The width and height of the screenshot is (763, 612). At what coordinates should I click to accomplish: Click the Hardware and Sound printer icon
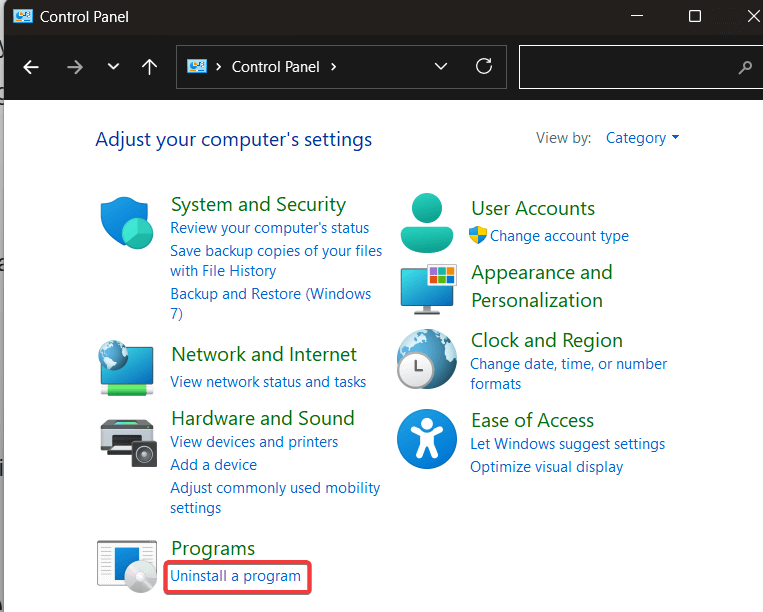[x=128, y=441]
